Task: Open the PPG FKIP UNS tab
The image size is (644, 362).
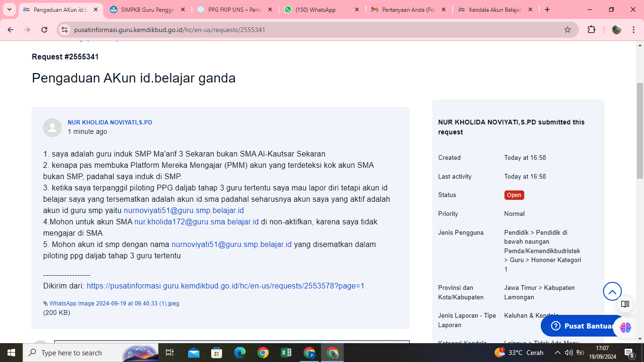Action: point(234,9)
